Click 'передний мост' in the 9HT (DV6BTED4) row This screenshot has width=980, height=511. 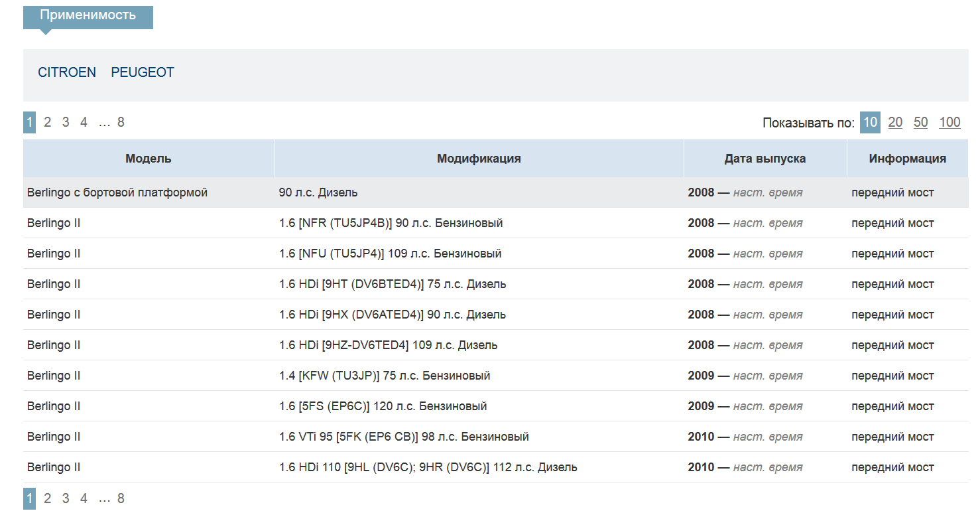[x=892, y=284]
